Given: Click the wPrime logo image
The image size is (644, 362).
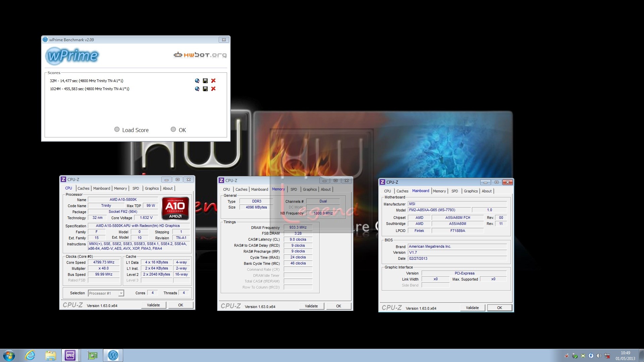Looking at the screenshot, I should click(x=72, y=56).
